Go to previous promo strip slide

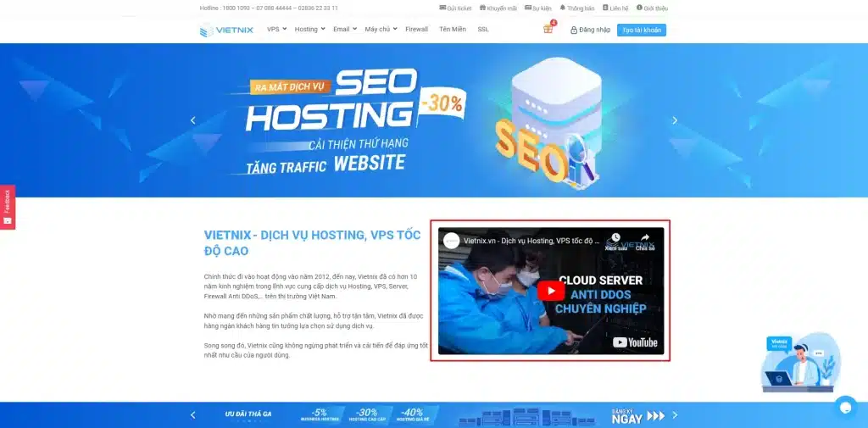click(192, 414)
